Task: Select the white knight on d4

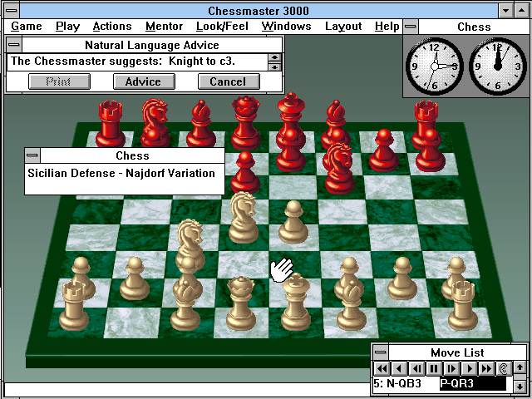Action: [x=243, y=218]
